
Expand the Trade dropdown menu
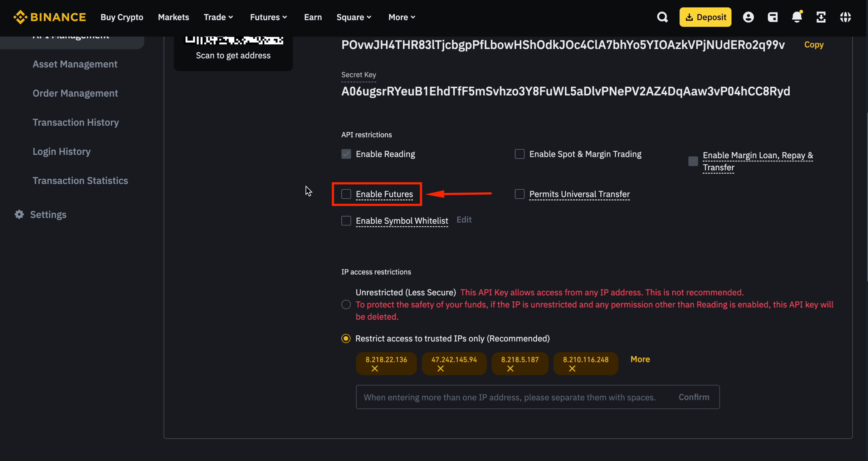click(218, 17)
